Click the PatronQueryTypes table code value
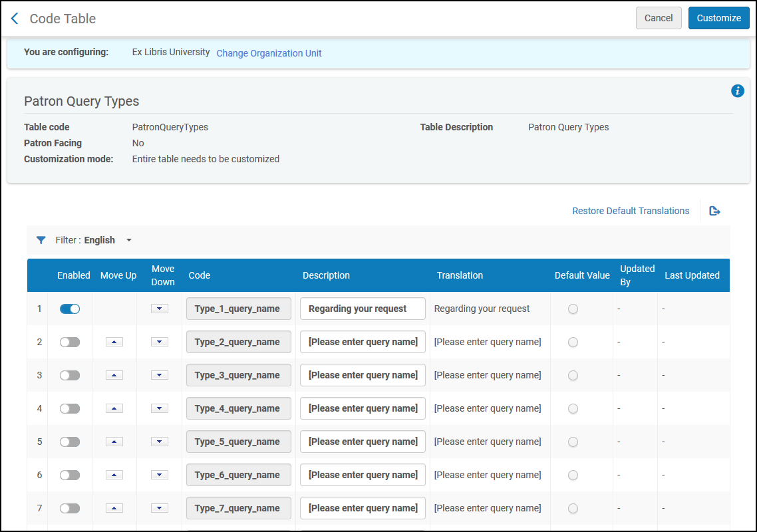757x532 pixels. click(170, 127)
